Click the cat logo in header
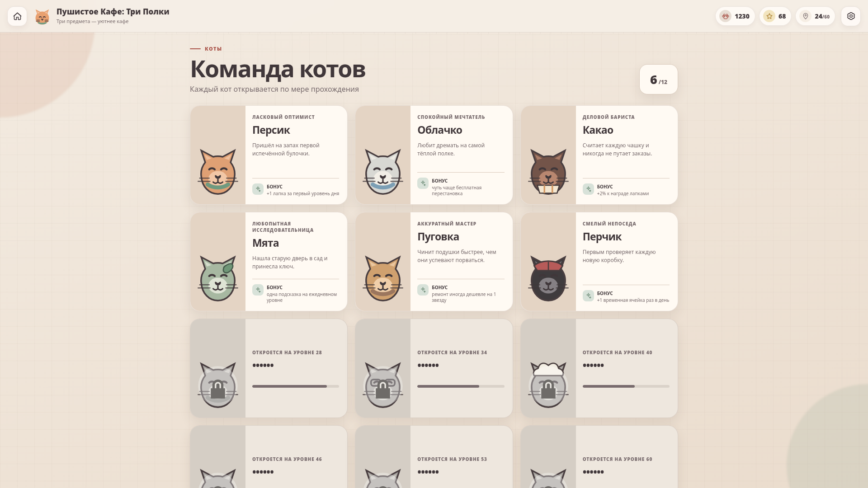868x488 pixels. point(42,17)
